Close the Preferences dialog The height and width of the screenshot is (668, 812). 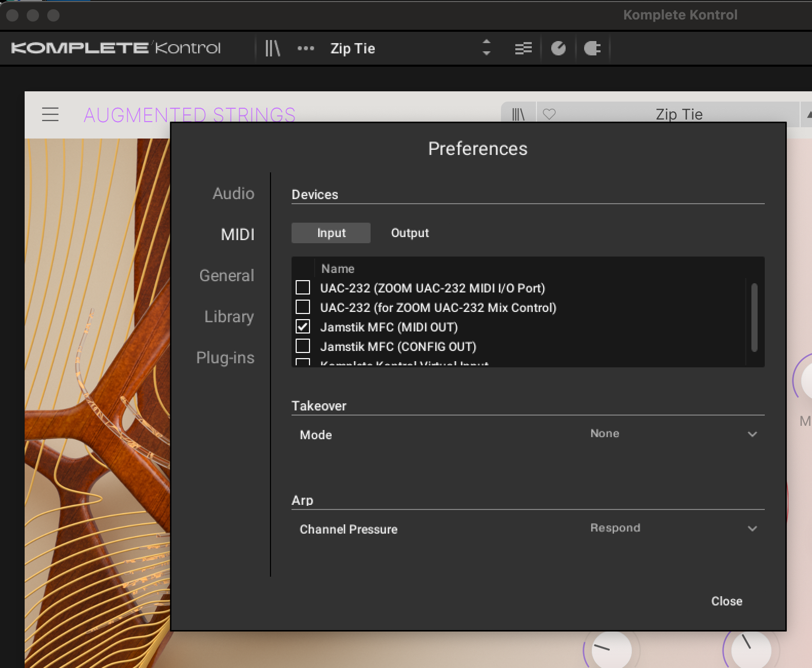[x=727, y=601]
